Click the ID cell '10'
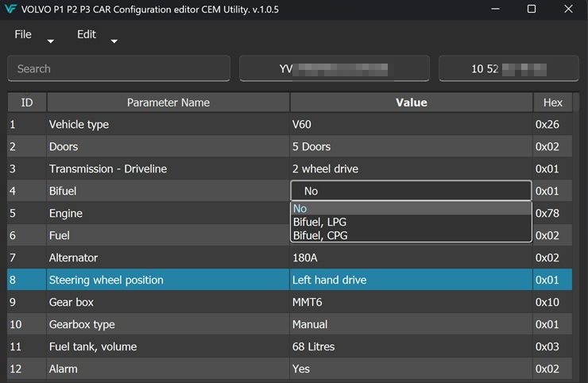This screenshot has height=383, width=588. tap(27, 324)
